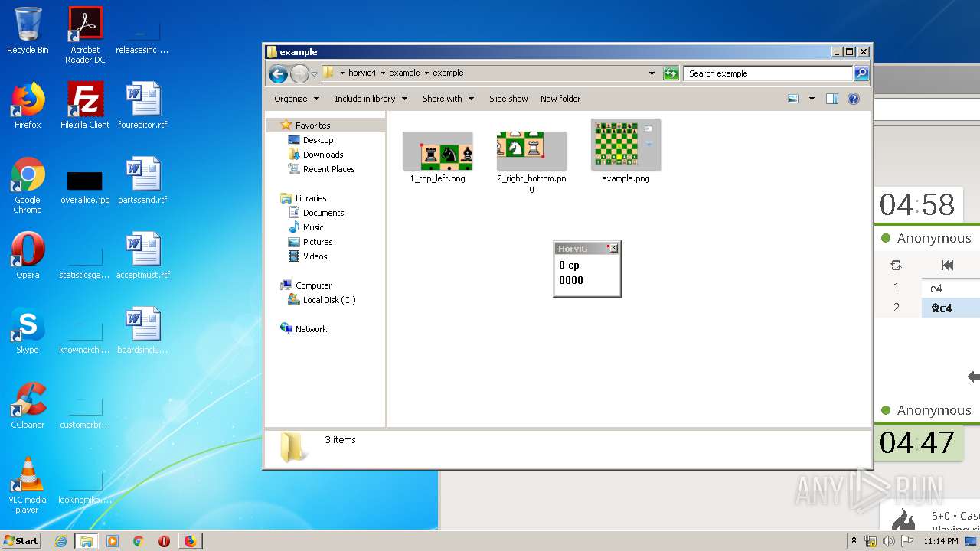This screenshot has width=980, height=551.
Task: Expand address bar history dropdown
Action: coord(652,73)
